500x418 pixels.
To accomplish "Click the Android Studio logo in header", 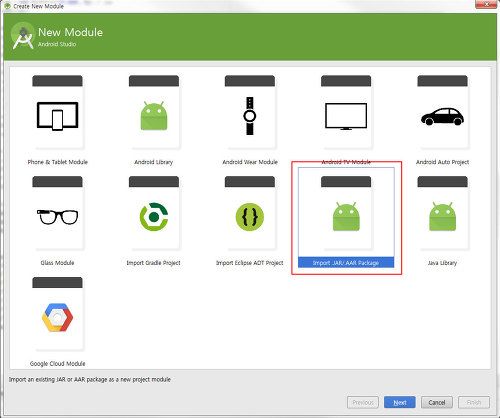I will click(x=23, y=37).
